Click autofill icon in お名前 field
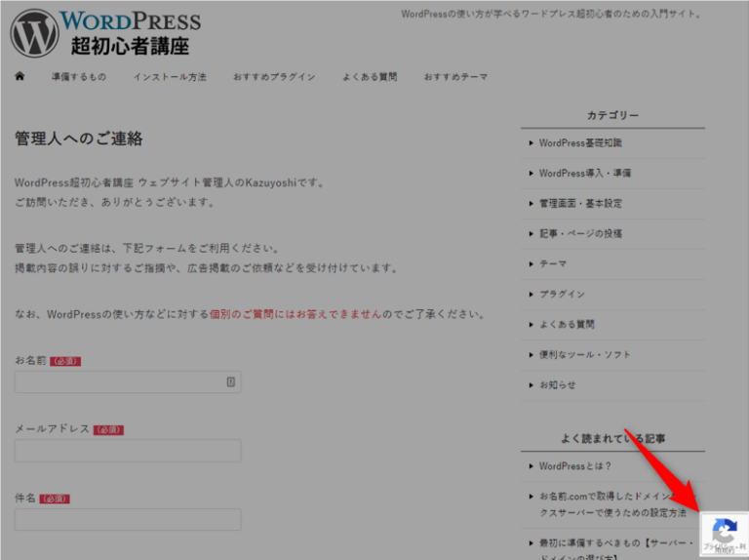The height and width of the screenshot is (560, 749). 231,381
